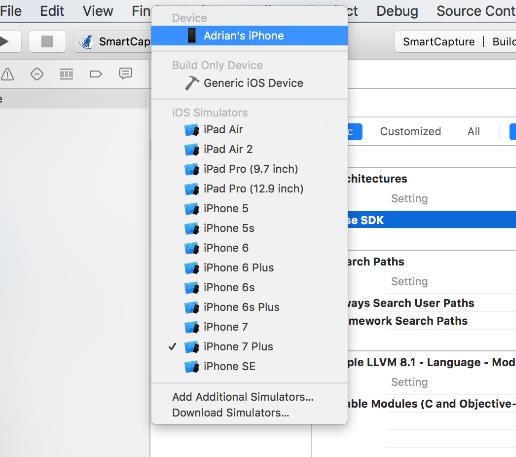Select checked iPhone 7 Plus simulator
The height and width of the screenshot is (457, 516).
pos(249,347)
